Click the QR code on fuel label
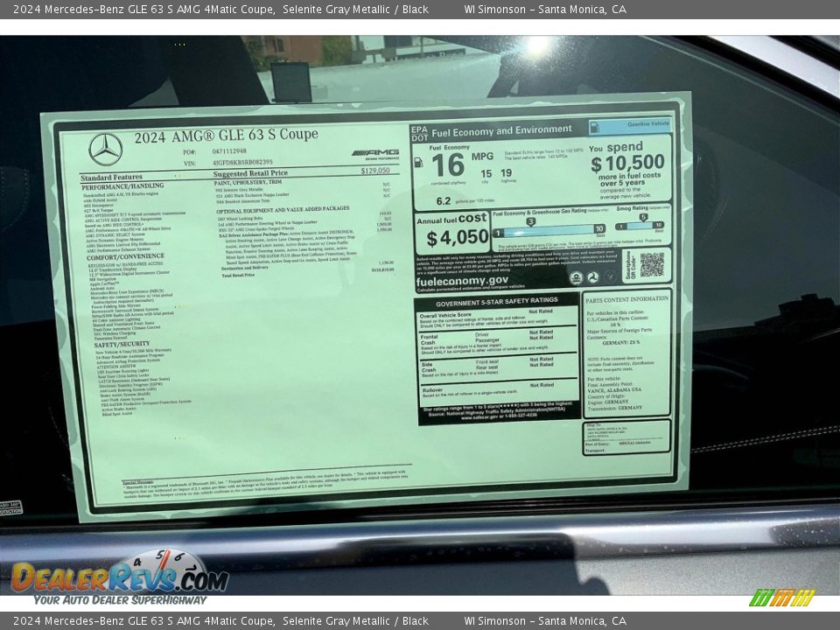The image size is (840, 630). tap(651, 264)
